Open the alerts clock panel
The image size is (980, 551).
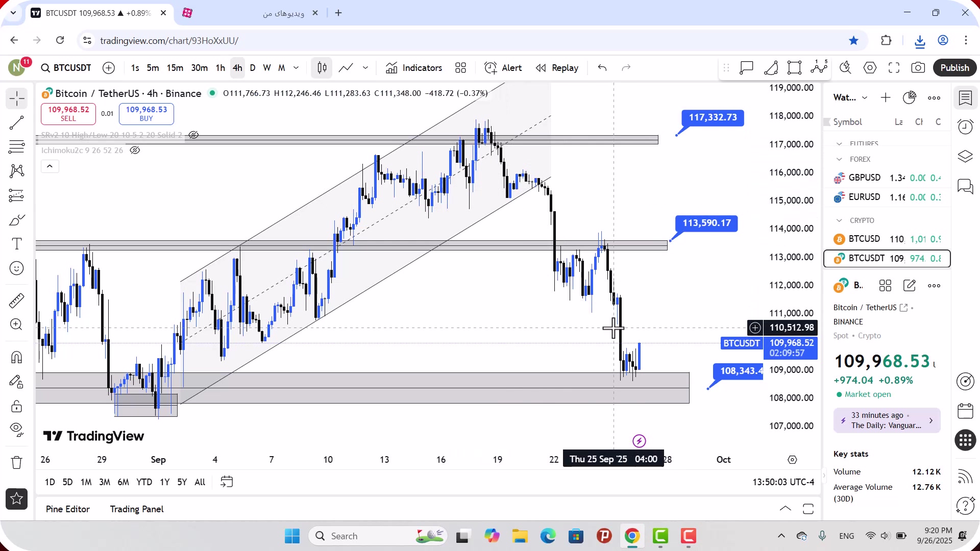click(965, 127)
